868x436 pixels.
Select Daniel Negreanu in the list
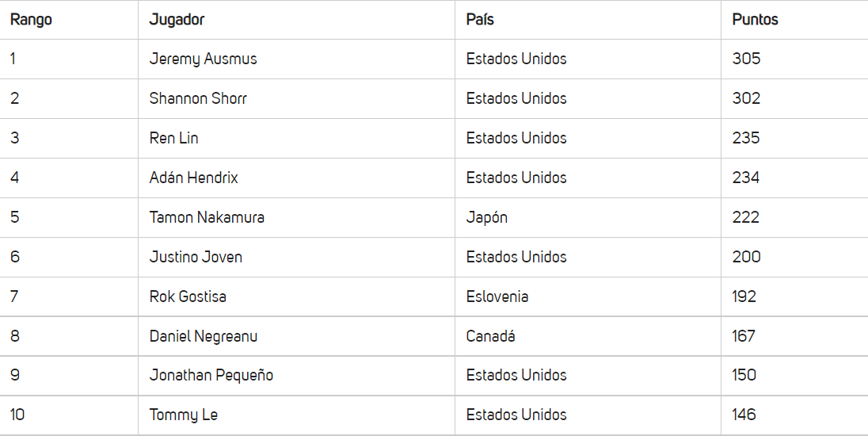[x=204, y=336]
